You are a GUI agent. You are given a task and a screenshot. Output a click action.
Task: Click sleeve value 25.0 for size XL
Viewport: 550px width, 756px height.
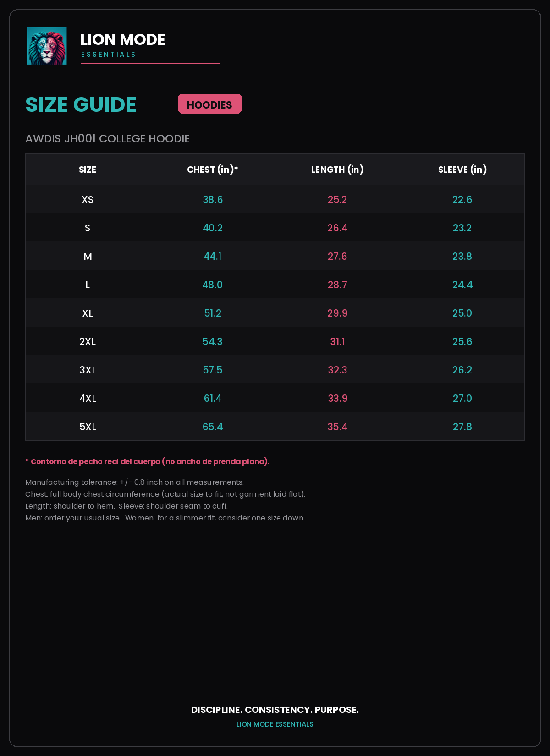(x=462, y=313)
